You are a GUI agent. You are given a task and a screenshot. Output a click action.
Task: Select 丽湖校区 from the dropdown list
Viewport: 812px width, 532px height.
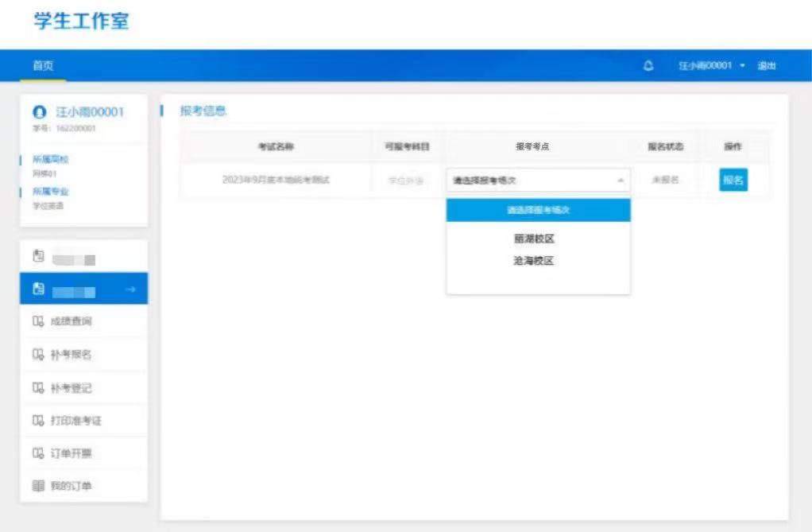click(x=533, y=239)
